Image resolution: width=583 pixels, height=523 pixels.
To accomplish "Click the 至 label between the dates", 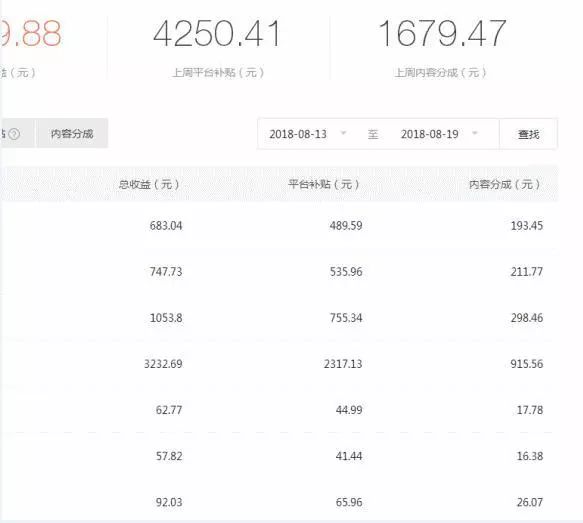I will pos(373,134).
